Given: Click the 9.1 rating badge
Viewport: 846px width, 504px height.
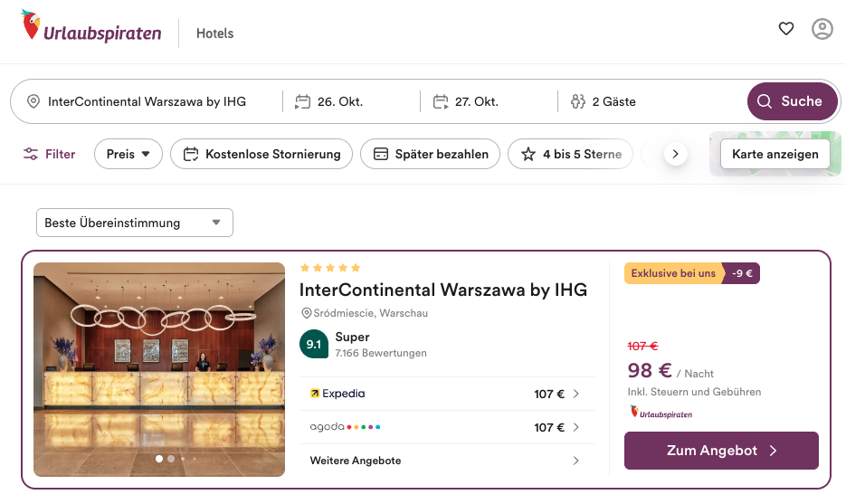Looking at the screenshot, I should [x=314, y=344].
